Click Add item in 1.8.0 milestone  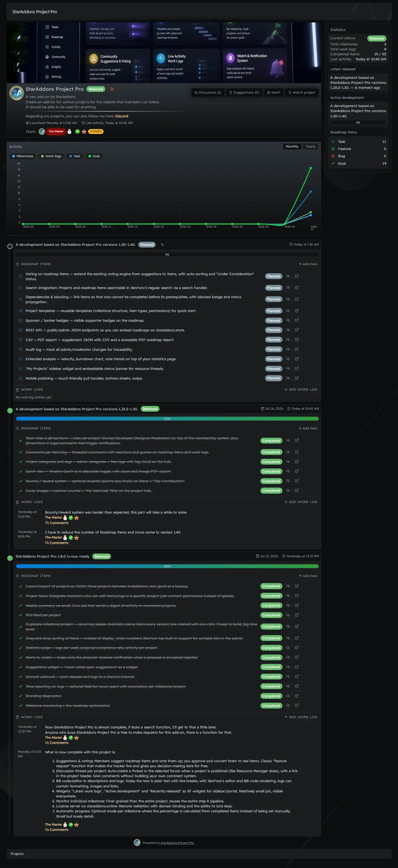(308, 576)
